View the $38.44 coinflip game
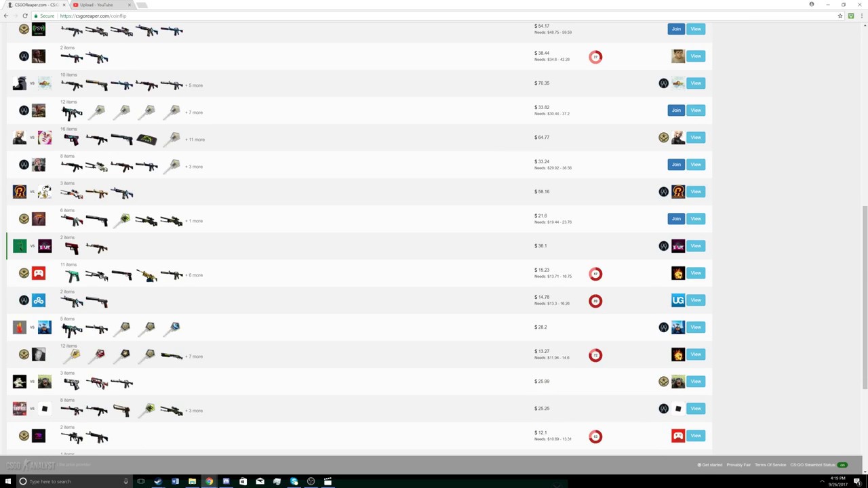 click(x=696, y=56)
